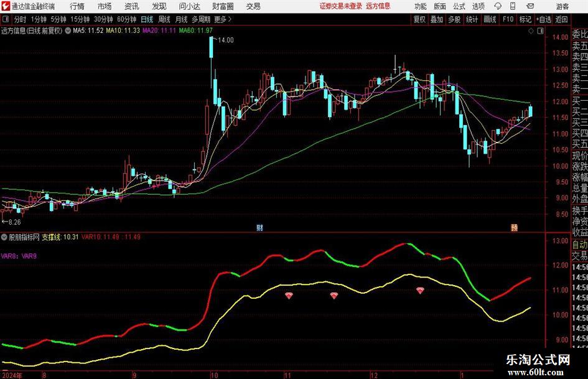Click the MA60: 11.97 indicator value

tap(196, 30)
